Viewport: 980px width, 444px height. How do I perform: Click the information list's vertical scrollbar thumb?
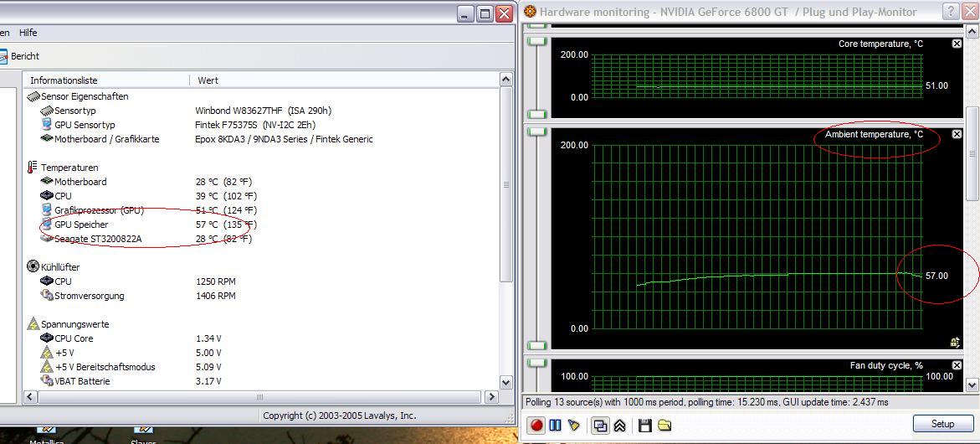[506, 184]
